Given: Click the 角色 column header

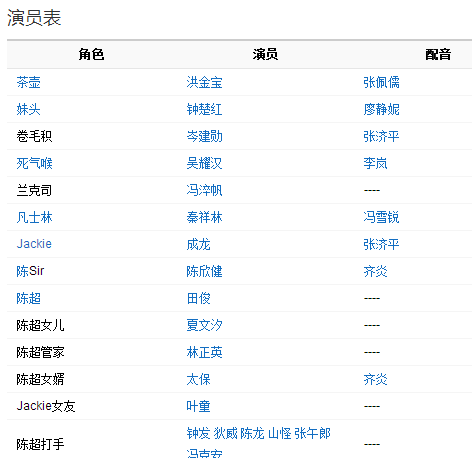Looking at the screenshot, I should point(91,54).
